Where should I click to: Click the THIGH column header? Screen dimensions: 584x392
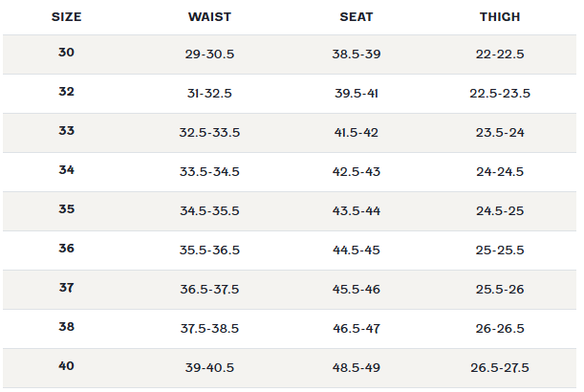pyautogui.click(x=500, y=17)
